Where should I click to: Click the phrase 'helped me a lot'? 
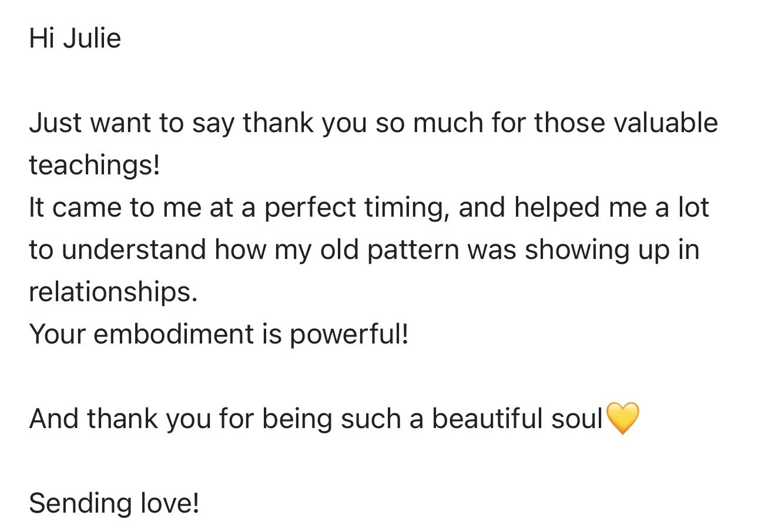tap(612, 208)
